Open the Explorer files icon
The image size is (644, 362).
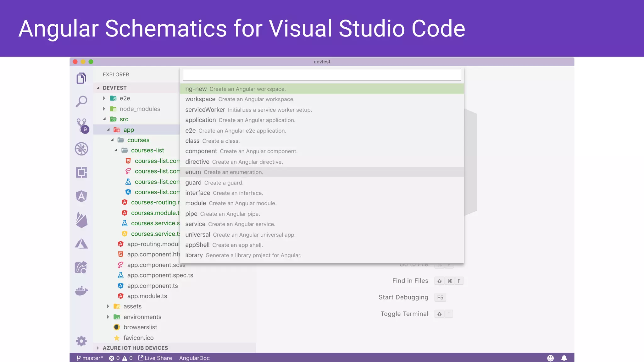click(x=81, y=78)
